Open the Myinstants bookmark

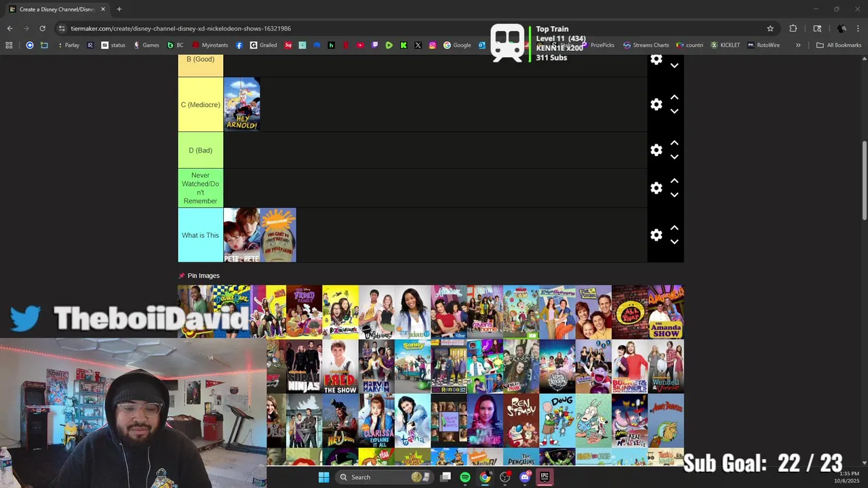coord(210,45)
